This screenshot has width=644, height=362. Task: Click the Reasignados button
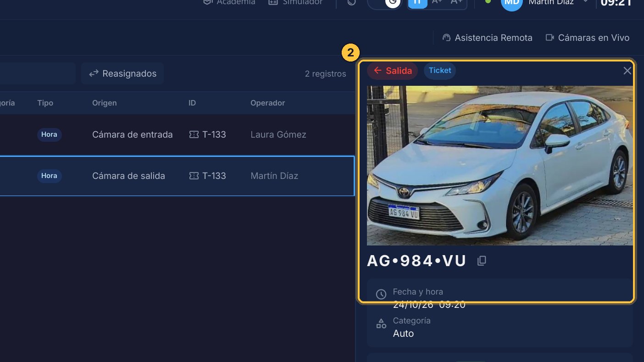[122, 73]
